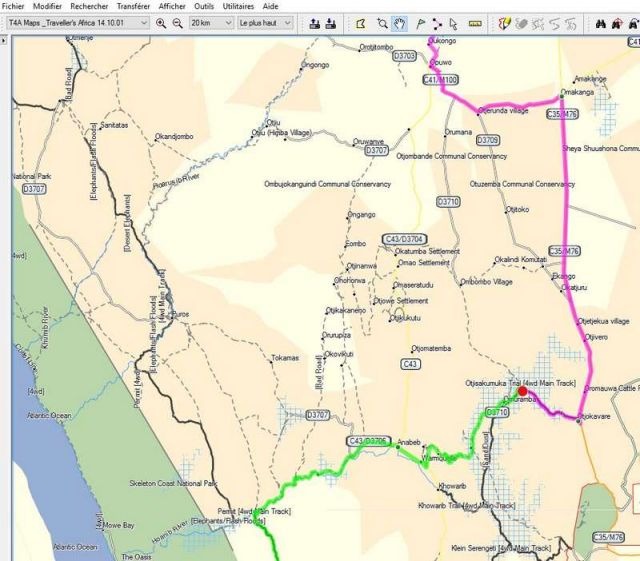Open the Modifier menu
This screenshot has height=561, width=640.
pos(47,6)
